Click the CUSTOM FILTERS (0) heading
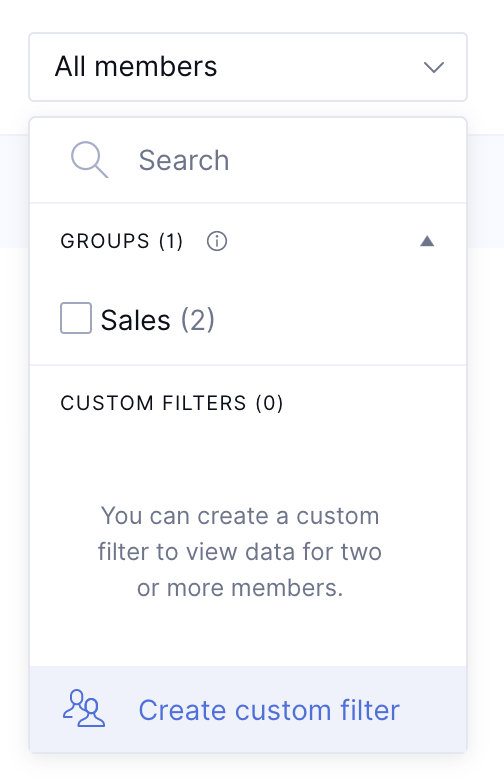504x782 pixels. [x=172, y=403]
